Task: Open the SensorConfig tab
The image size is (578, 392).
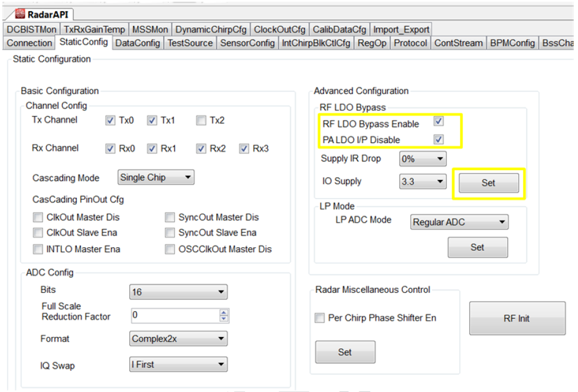Action: pyautogui.click(x=247, y=43)
